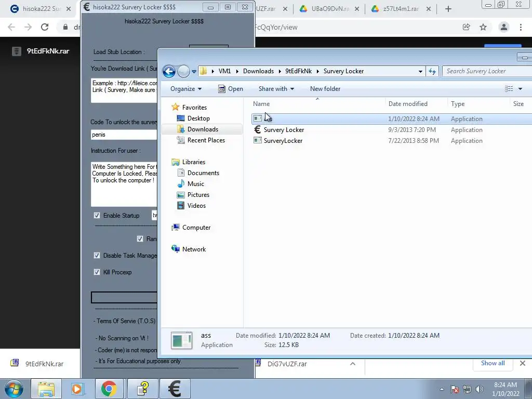
Task: Click VM1 in the address breadcrumb
Action: coord(224,71)
